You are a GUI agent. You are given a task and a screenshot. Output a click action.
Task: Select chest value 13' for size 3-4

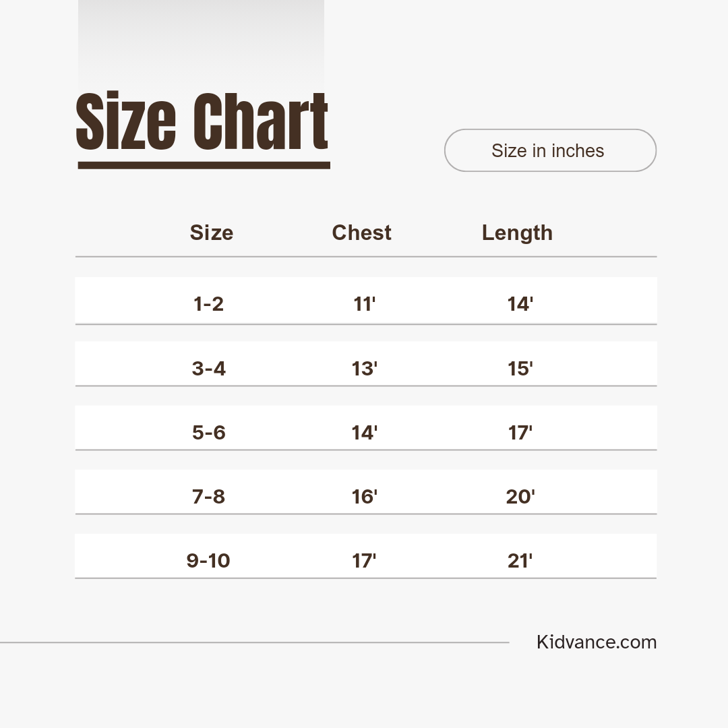[x=364, y=369]
